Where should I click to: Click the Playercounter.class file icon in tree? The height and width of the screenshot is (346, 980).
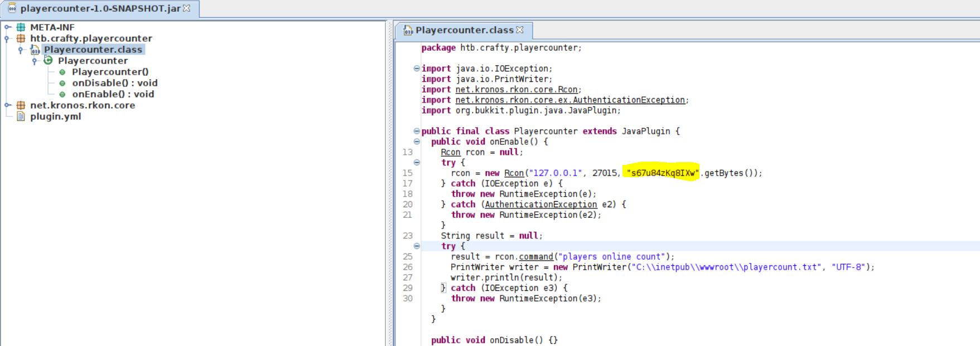pyautogui.click(x=35, y=50)
